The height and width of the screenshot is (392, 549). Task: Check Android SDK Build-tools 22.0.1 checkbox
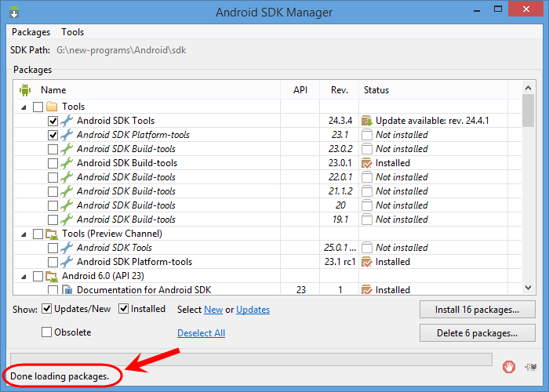tap(53, 177)
